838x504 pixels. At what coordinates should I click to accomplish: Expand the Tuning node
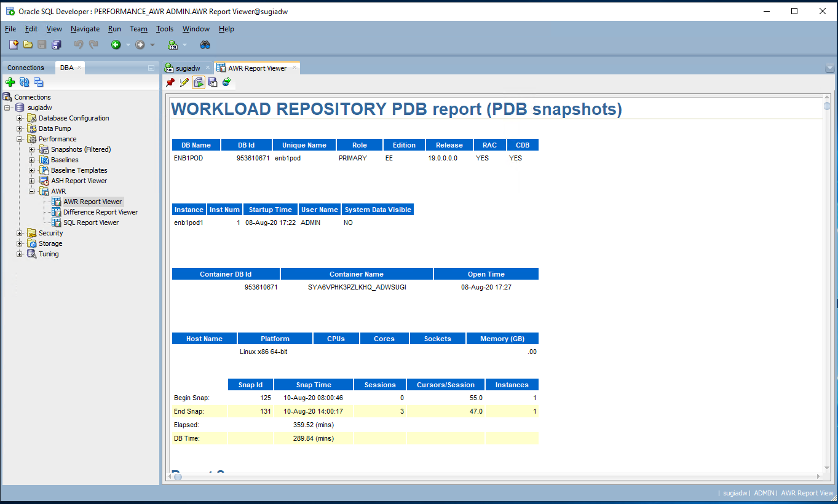20,254
